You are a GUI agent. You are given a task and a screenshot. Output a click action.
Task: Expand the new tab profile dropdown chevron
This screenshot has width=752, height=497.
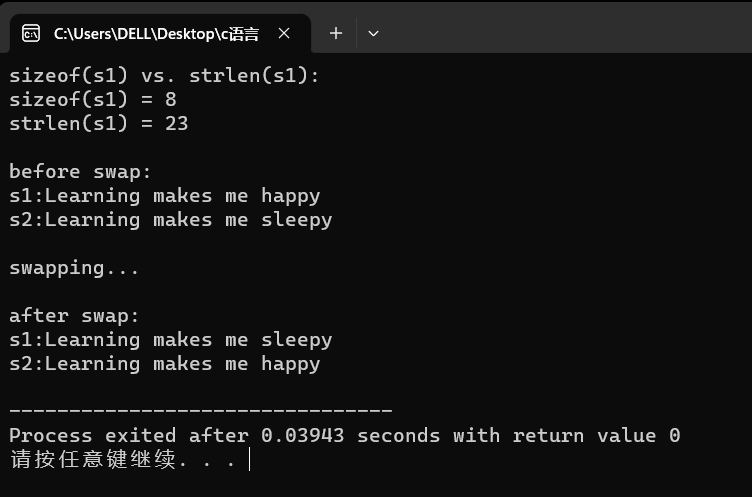(373, 33)
